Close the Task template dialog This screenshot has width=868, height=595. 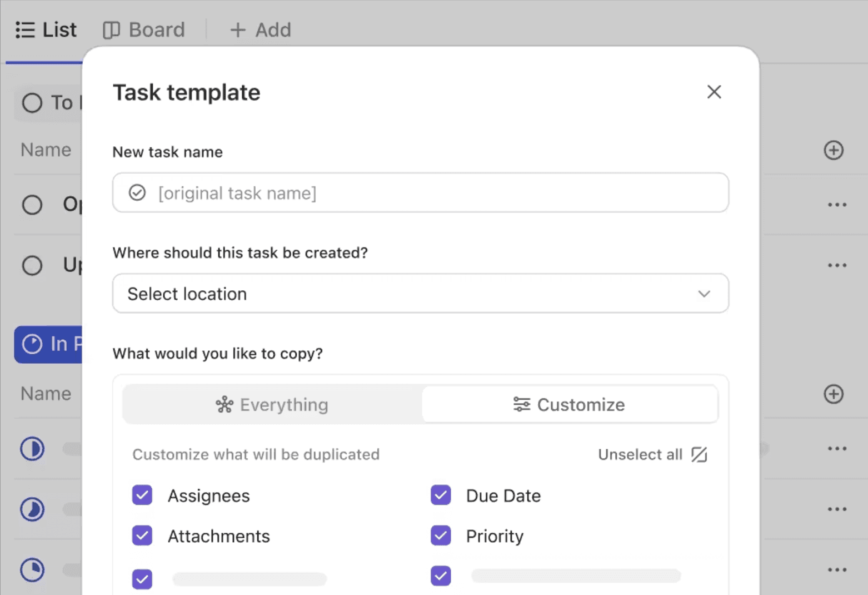pyautogui.click(x=714, y=92)
